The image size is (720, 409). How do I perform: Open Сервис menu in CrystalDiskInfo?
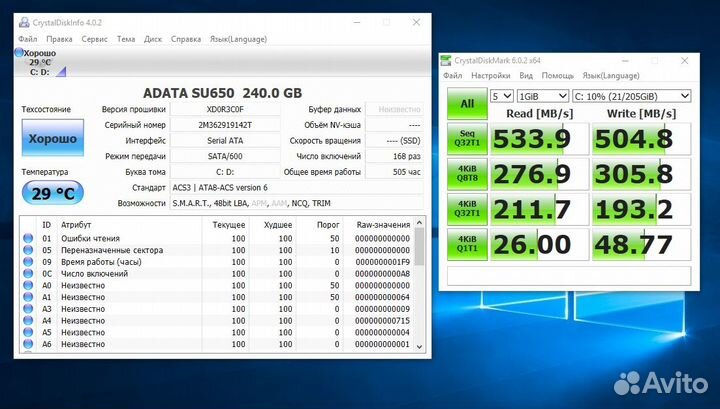[x=94, y=39]
